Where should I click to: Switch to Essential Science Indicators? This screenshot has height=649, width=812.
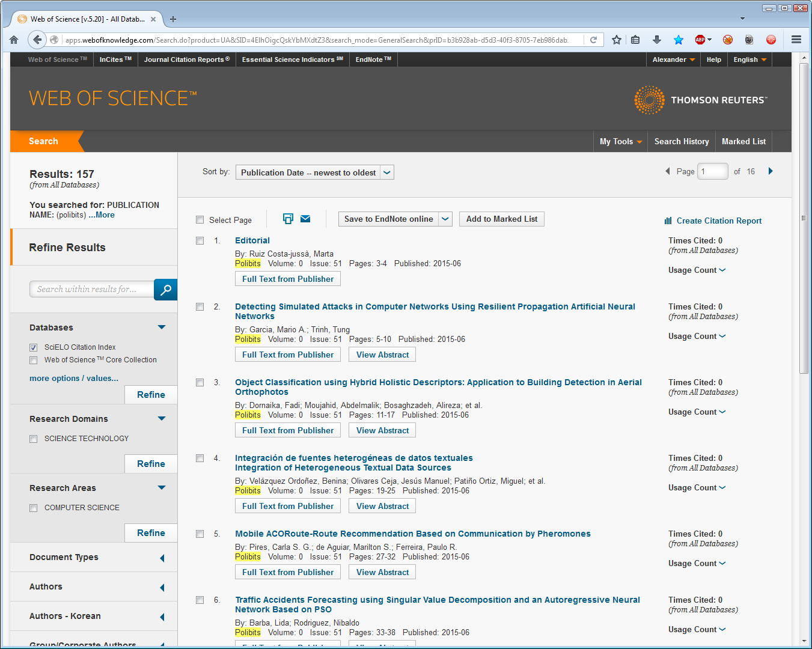293,59
